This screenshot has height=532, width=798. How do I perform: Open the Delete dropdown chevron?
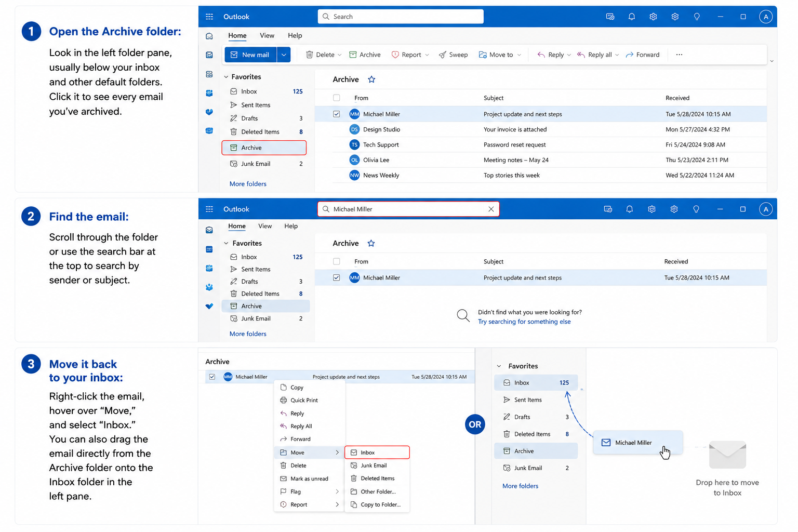pos(340,55)
